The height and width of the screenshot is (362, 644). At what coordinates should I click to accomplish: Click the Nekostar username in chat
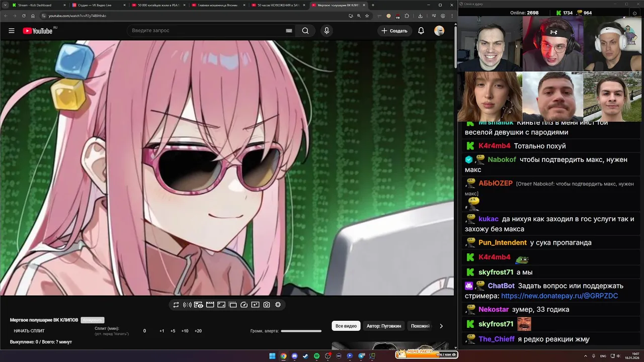(494, 309)
